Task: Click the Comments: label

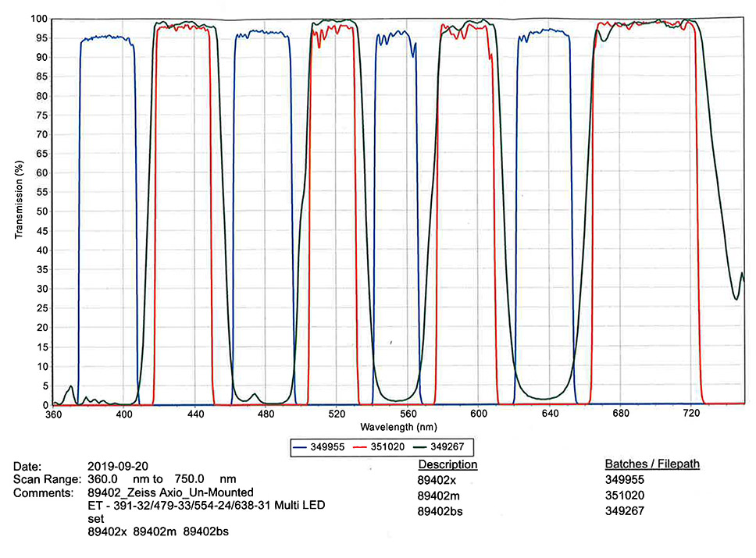Action: point(44,492)
